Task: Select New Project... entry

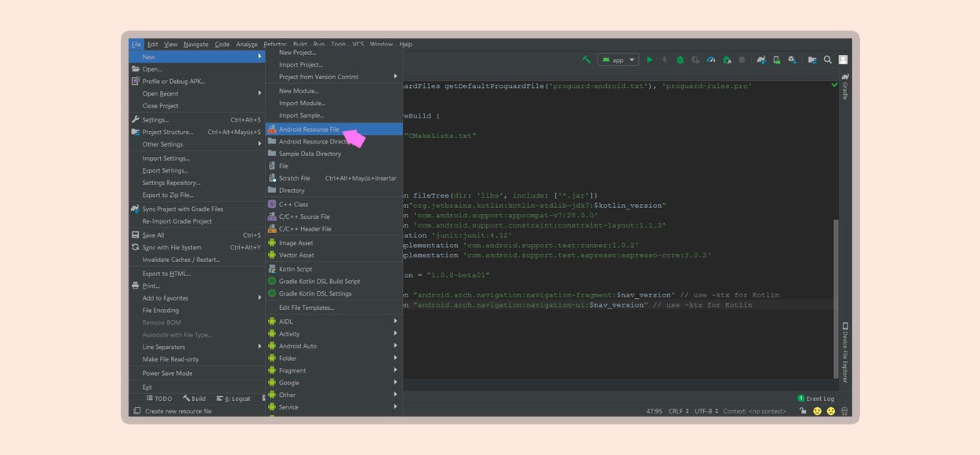Action: [334, 53]
